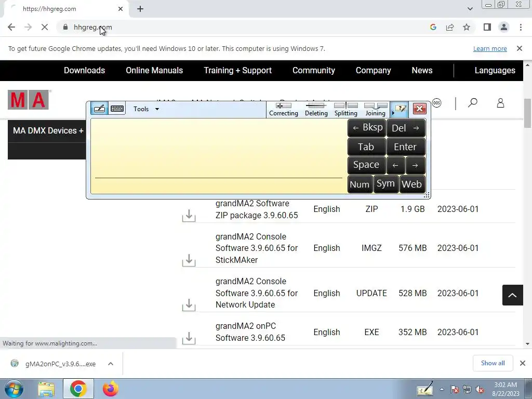Open a new browser tab
532x399 pixels.
(x=140, y=9)
